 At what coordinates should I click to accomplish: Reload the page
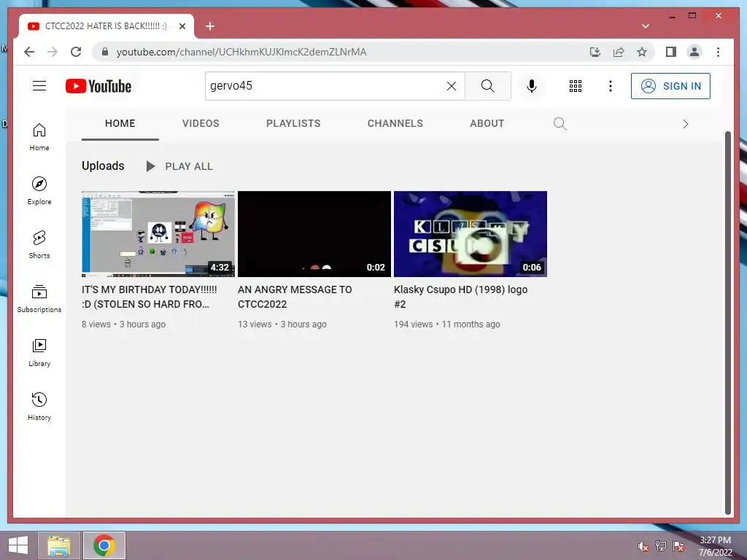click(x=76, y=52)
